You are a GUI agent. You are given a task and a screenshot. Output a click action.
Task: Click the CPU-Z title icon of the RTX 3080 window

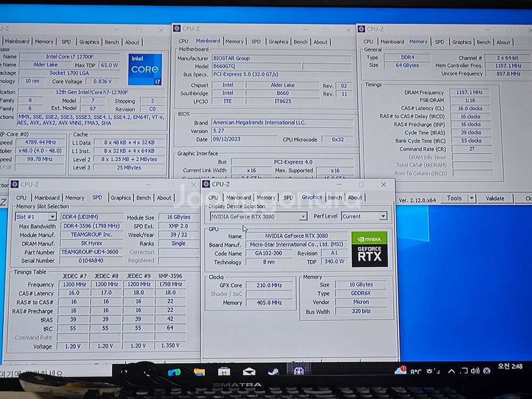click(206, 184)
